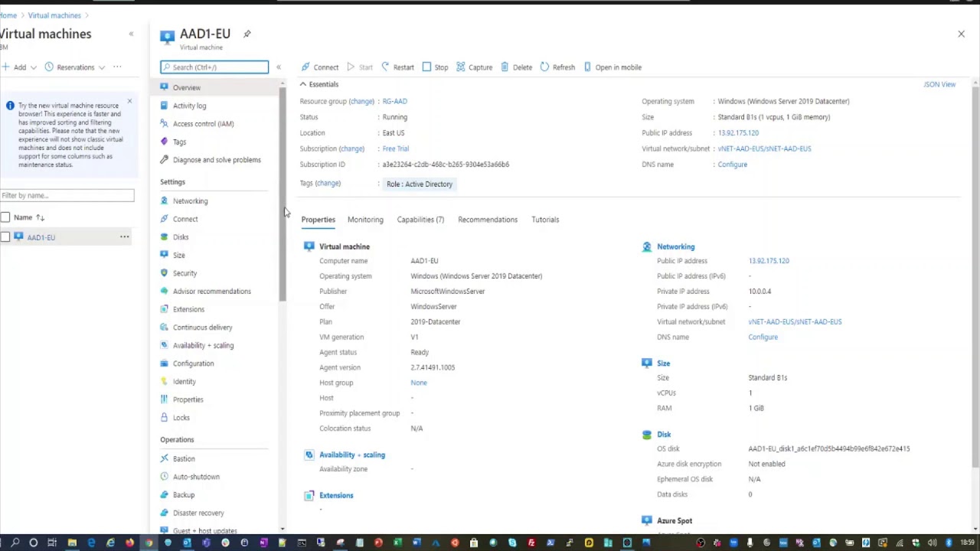This screenshot has height=551, width=980.
Task: Click the resource menu vertical scrollbar
Action: coord(283,194)
